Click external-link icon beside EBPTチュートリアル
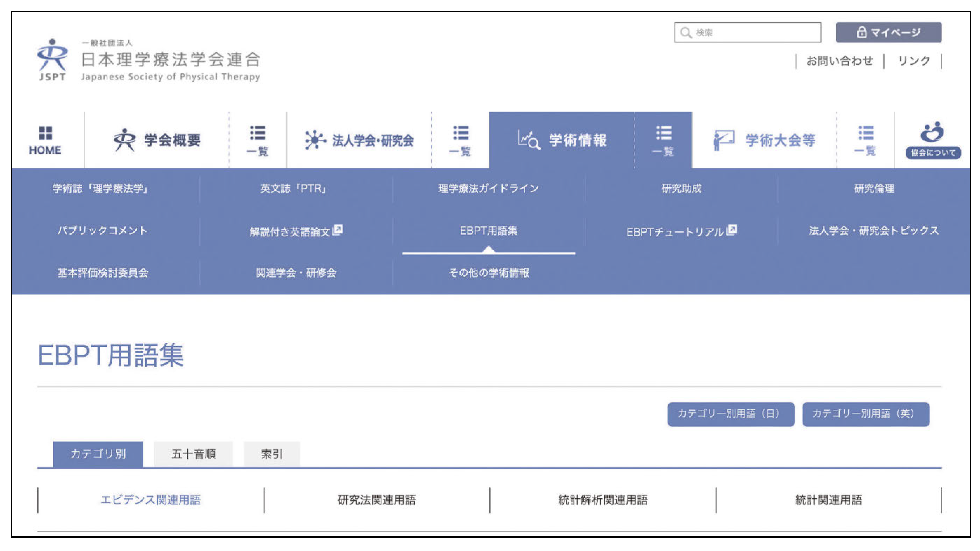 tap(731, 230)
